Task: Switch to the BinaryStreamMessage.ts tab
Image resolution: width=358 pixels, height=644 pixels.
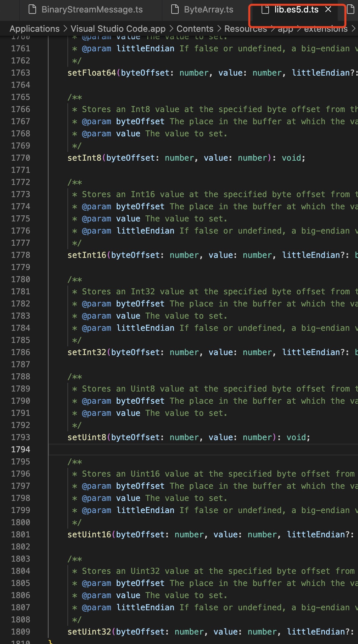Action: coord(92,9)
